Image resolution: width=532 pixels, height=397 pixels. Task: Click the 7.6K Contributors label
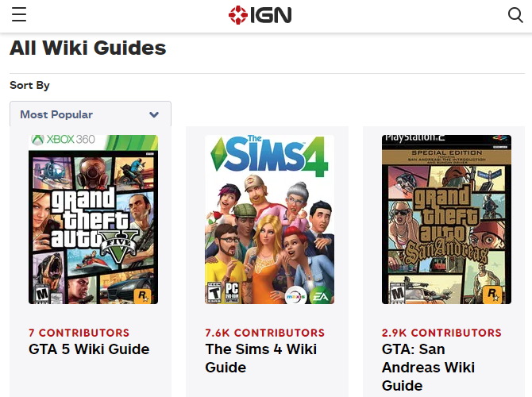coord(264,333)
